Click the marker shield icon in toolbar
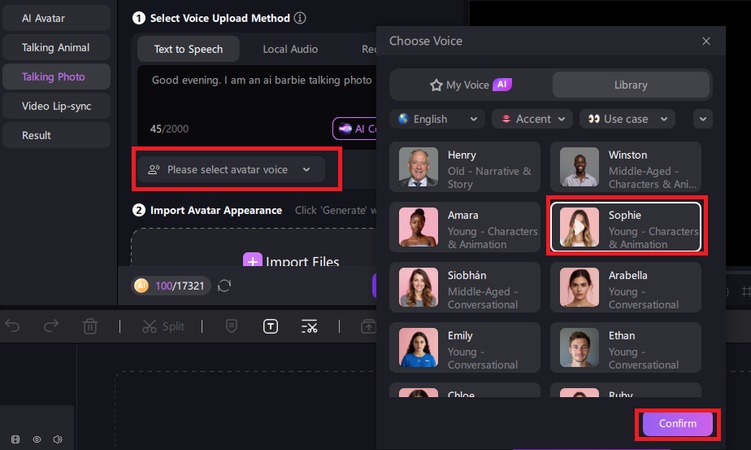Image resolution: width=751 pixels, height=450 pixels. click(231, 326)
